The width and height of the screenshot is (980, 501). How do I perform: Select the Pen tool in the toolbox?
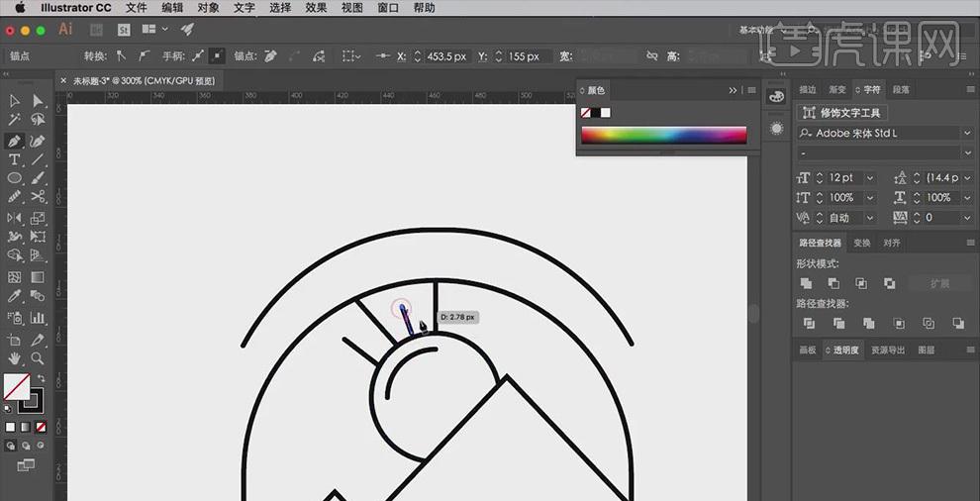click(15, 142)
